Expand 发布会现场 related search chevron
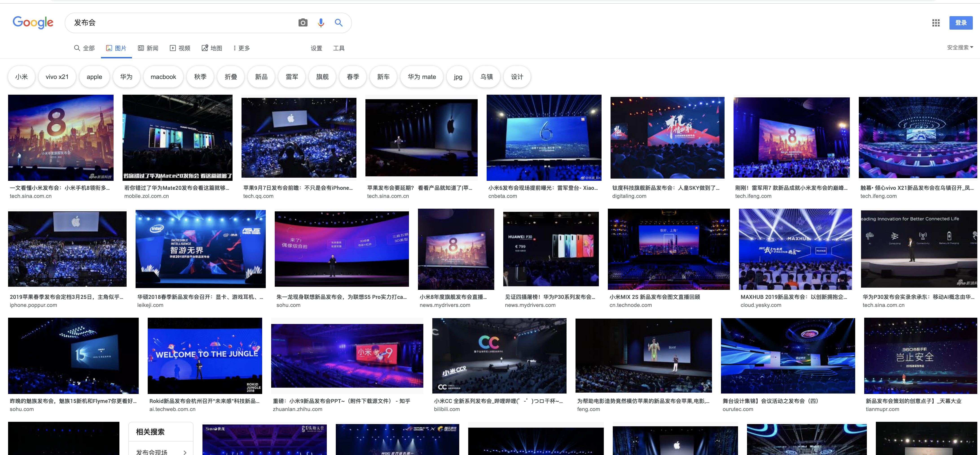The image size is (980, 455). (x=185, y=452)
